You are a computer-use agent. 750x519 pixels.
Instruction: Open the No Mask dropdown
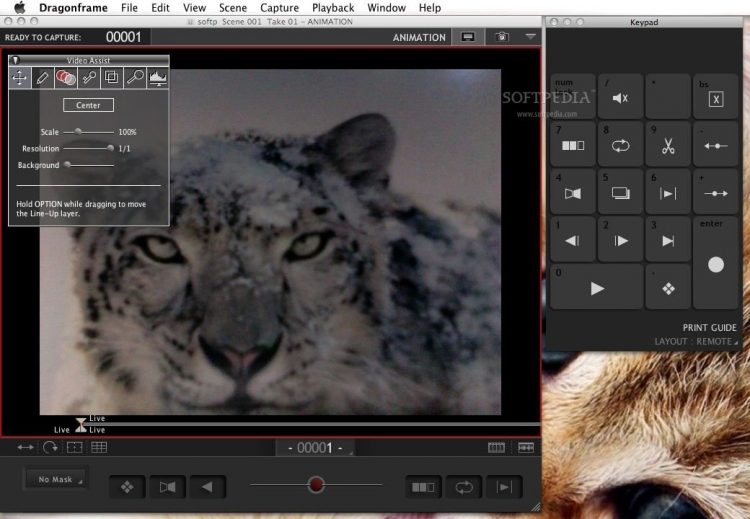click(56, 480)
